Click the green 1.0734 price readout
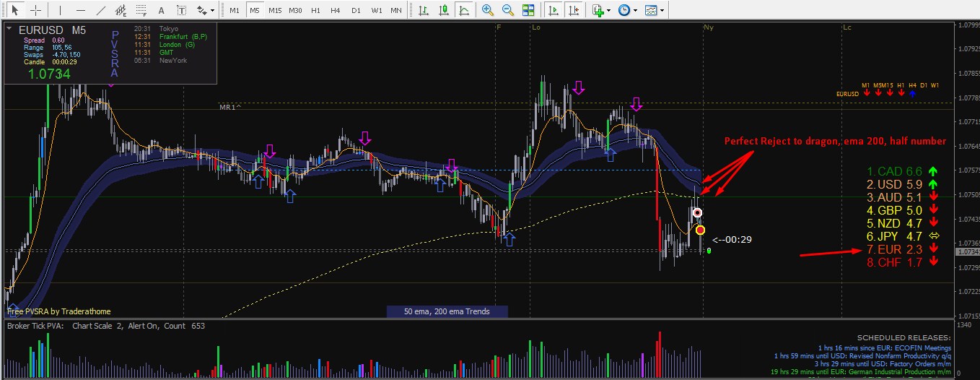This screenshot has height=380, width=980. point(49,74)
